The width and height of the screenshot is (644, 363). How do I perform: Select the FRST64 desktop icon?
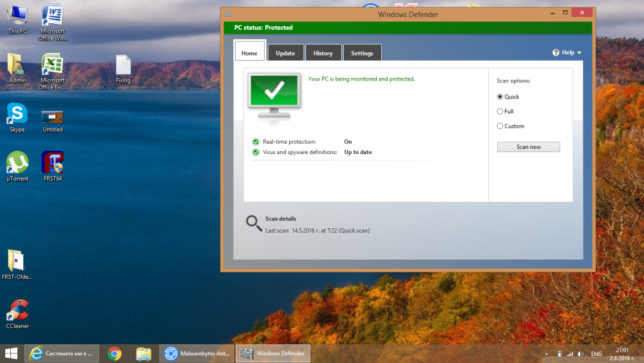coord(53,166)
